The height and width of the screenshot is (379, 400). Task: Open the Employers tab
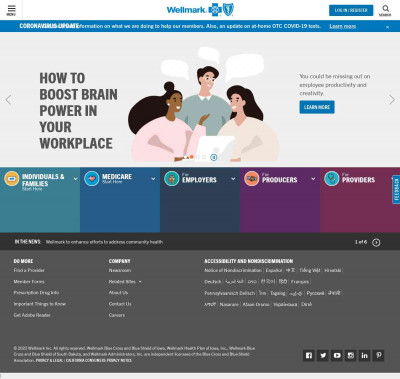[x=200, y=200]
